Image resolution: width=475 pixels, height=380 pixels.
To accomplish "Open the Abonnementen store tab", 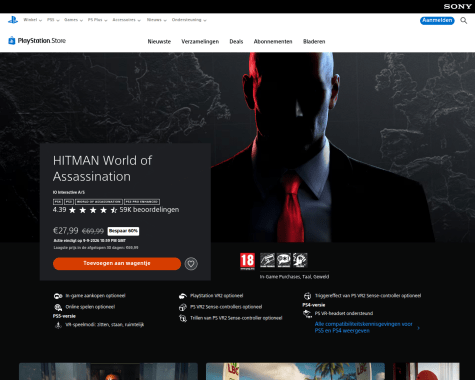I will 273,42.
